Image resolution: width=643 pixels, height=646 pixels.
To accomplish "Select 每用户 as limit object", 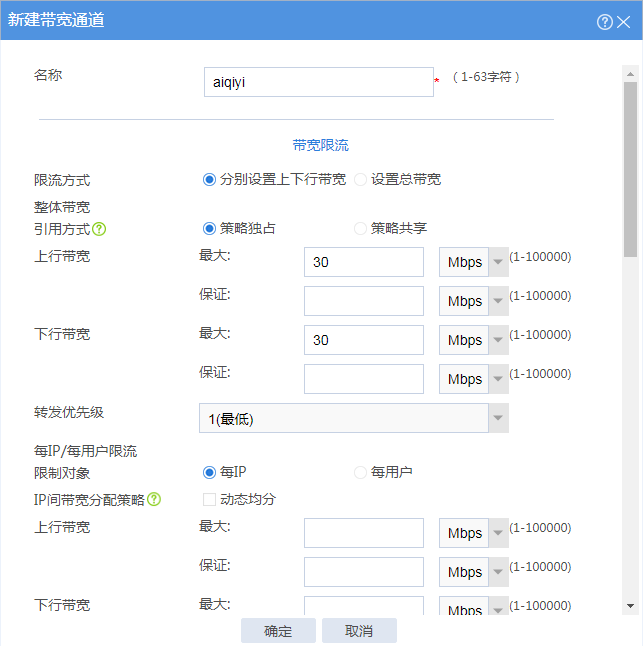I will pyautogui.click(x=361, y=472).
